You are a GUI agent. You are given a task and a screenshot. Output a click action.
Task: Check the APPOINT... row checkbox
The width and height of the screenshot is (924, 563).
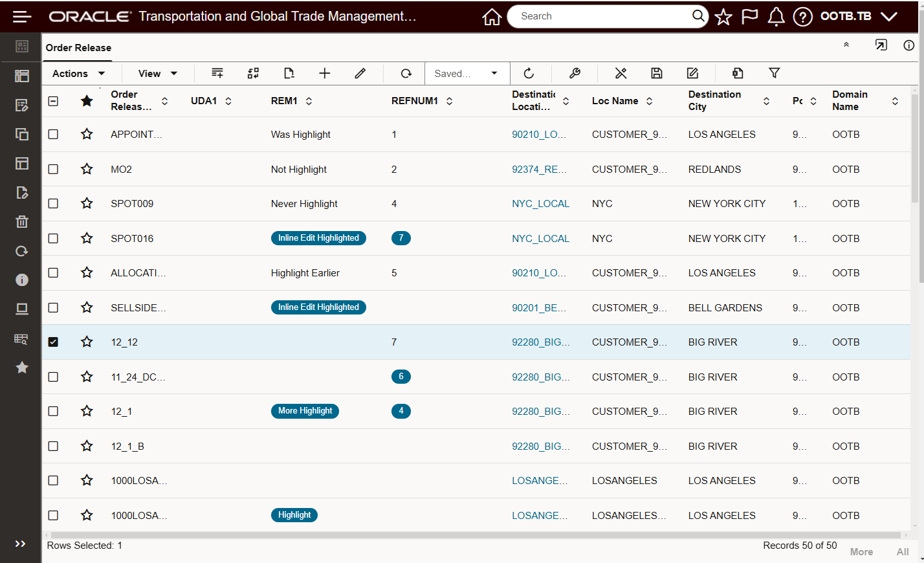(x=53, y=134)
